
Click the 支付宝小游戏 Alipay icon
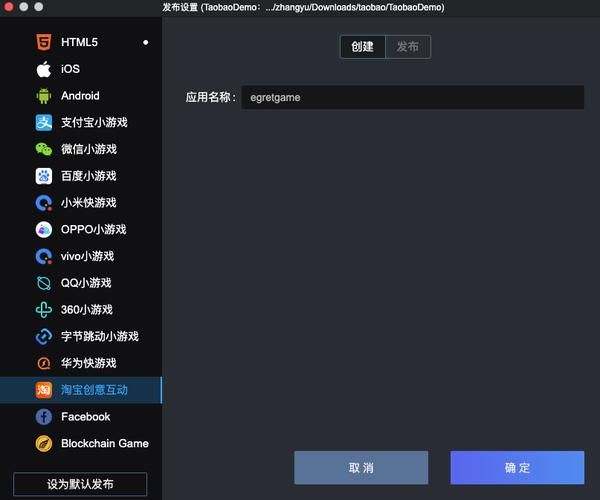tap(44, 122)
